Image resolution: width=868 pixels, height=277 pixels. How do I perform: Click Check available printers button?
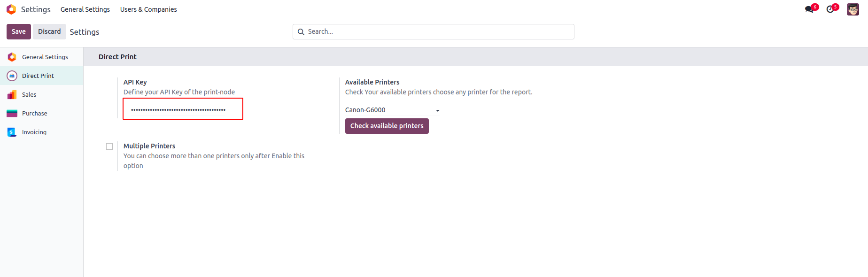(x=387, y=126)
